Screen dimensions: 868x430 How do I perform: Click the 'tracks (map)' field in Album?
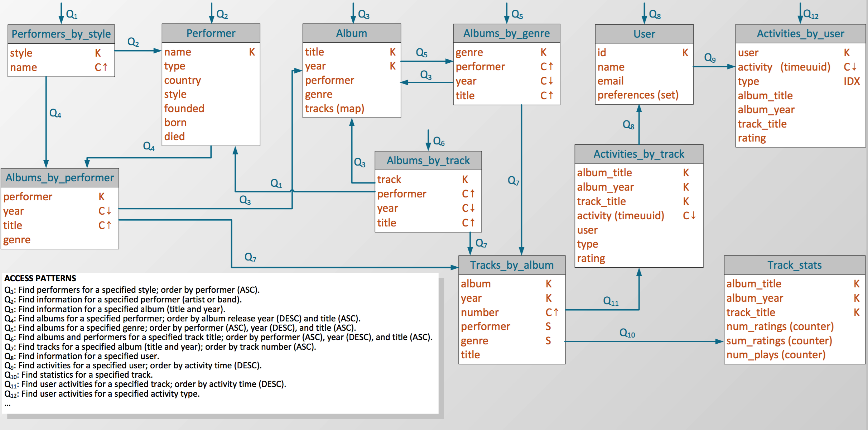pos(334,109)
